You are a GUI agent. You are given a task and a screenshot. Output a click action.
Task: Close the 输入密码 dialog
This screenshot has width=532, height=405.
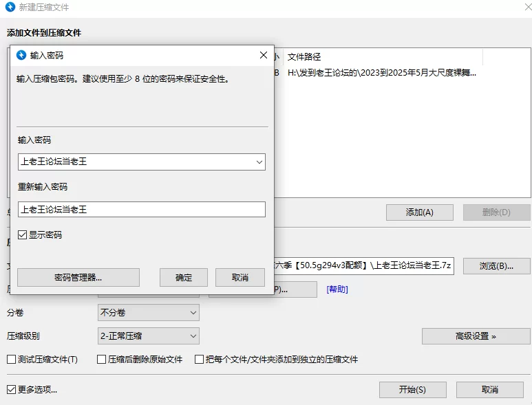tap(264, 55)
